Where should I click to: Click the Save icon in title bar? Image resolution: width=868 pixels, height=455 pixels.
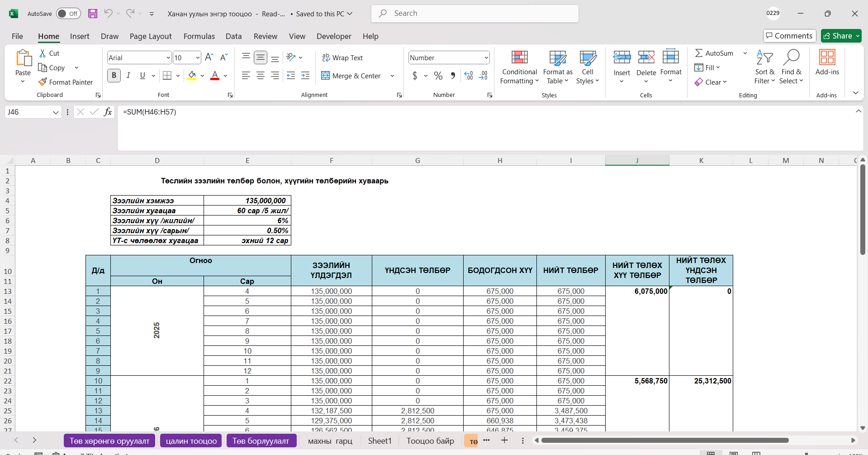(x=93, y=14)
